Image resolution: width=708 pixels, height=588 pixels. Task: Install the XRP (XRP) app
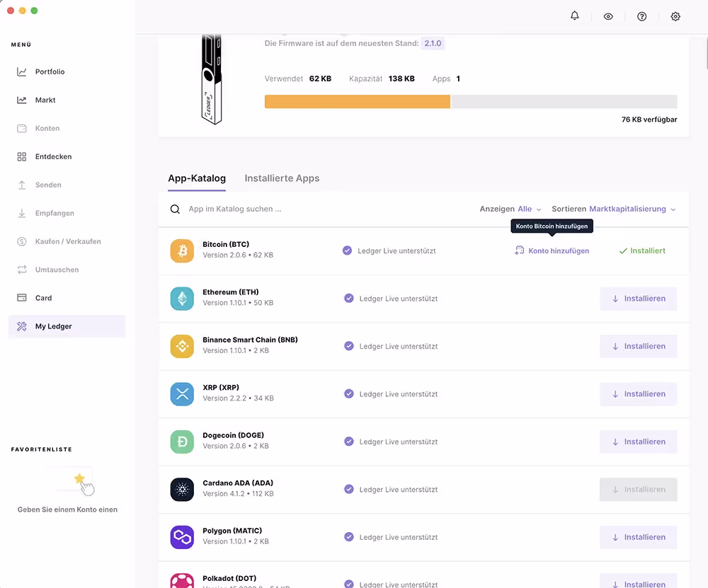click(x=638, y=394)
